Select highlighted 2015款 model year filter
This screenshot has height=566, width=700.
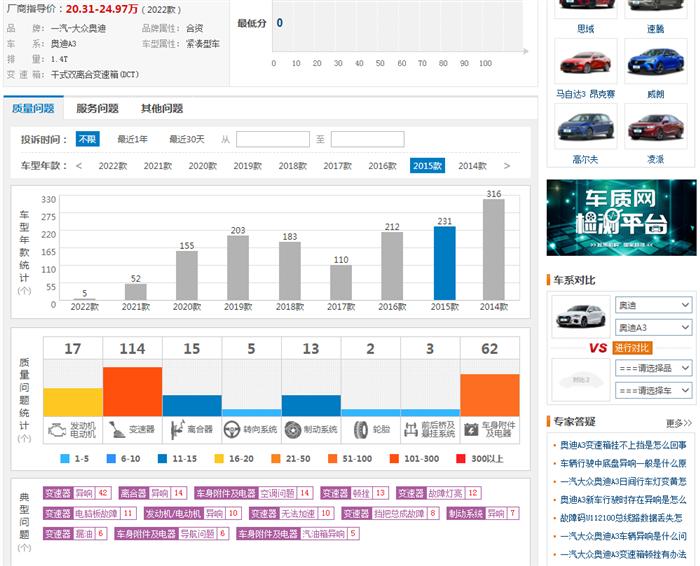[427, 166]
